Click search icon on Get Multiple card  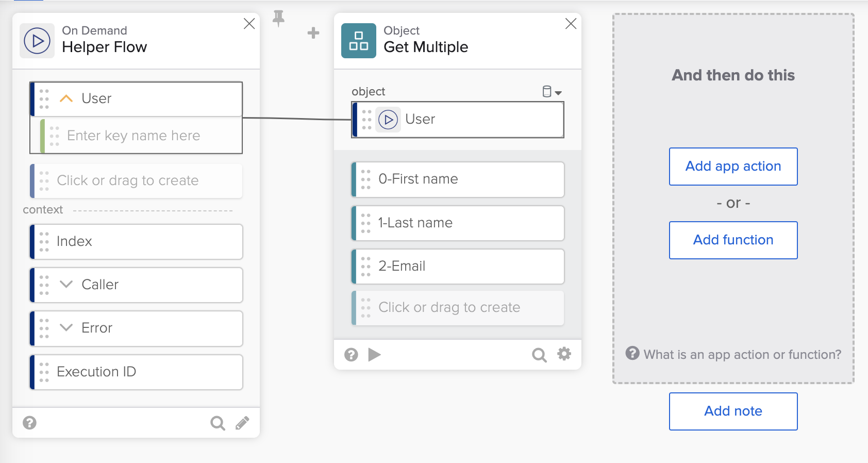[x=539, y=355]
